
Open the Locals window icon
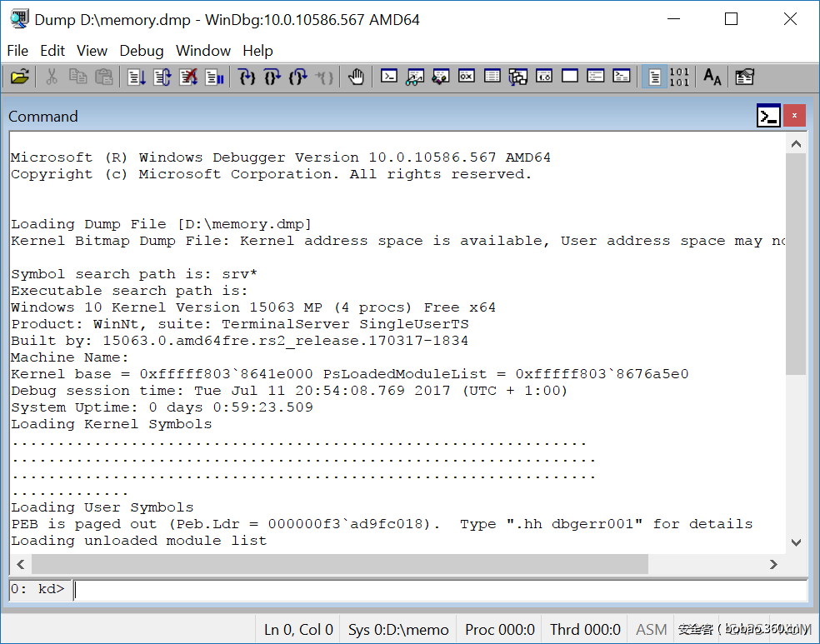point(440,77)
